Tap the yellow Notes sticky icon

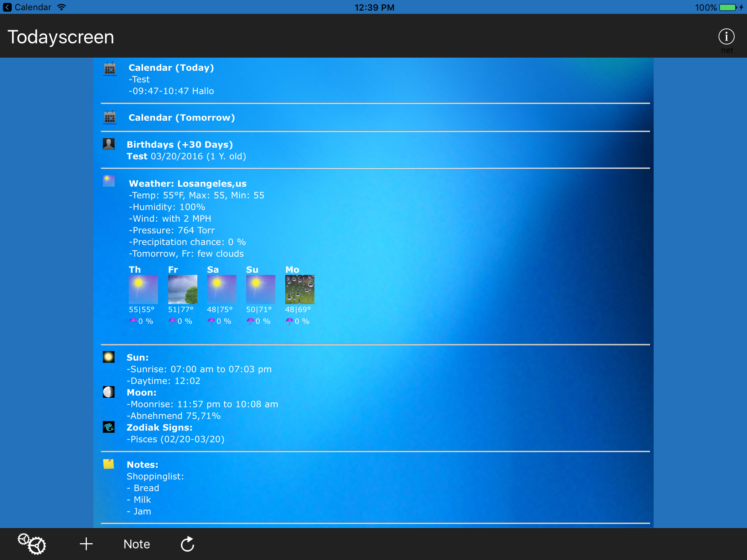coord(109,464)
